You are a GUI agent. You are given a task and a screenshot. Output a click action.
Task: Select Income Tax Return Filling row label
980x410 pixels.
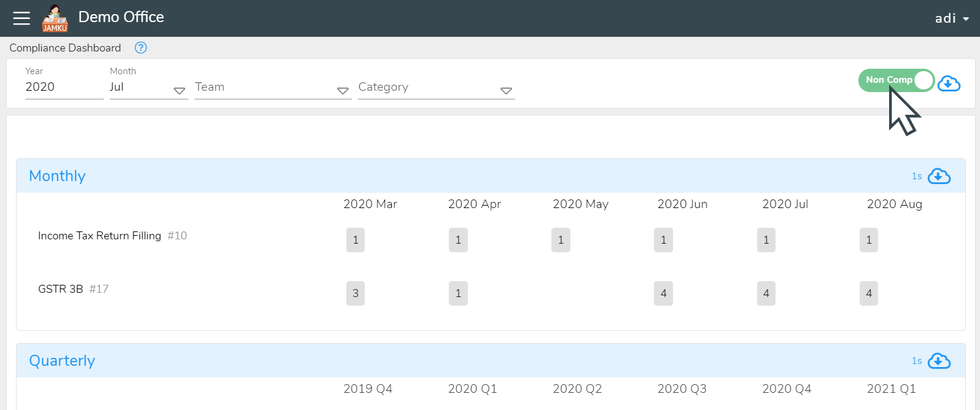coord(99,236)
